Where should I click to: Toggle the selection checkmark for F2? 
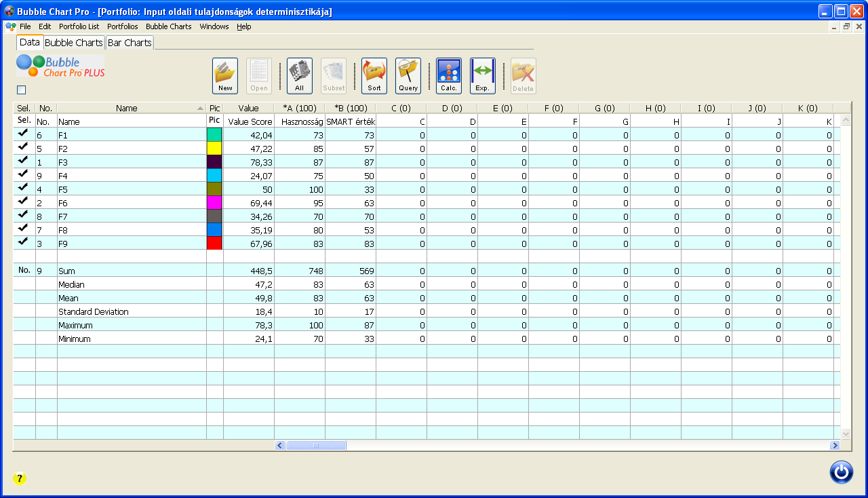click(23, 147)
